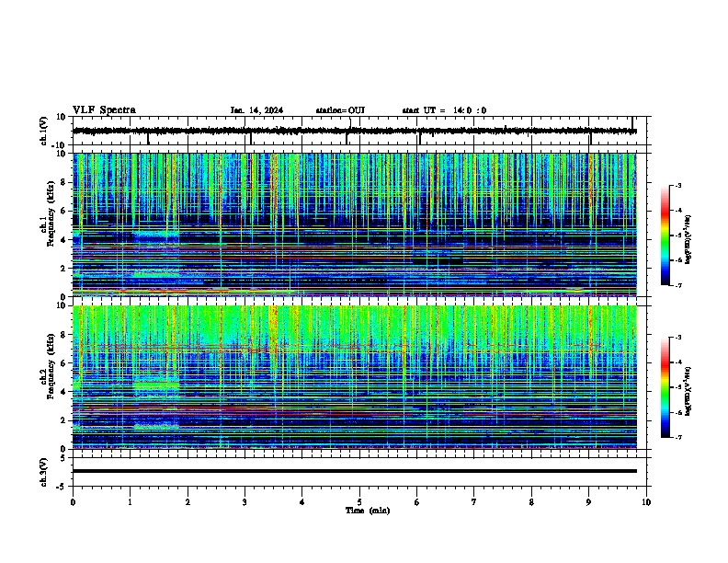This screenshot has height=563, width=728.
Task: Click the 'start UT = 14:0 :0' label
Action: tap(444, 110)
